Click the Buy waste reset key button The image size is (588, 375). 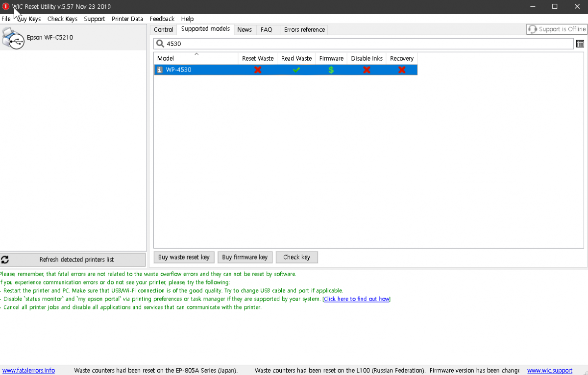184,258
